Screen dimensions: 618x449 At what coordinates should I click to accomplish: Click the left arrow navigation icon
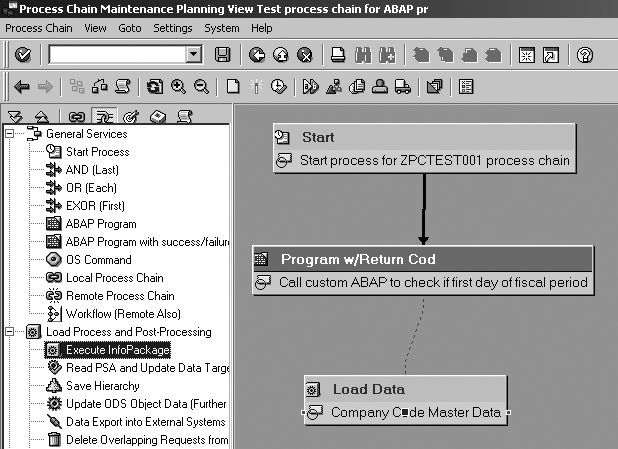(x=22, y=87)
